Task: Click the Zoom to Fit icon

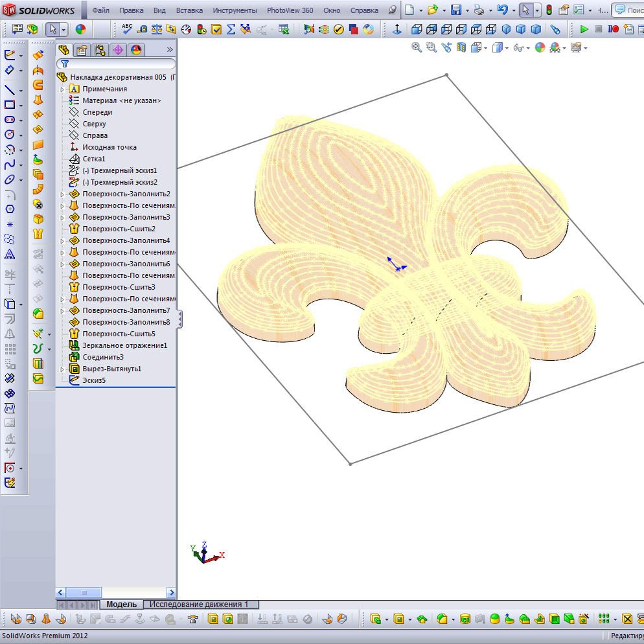Action: tap(417, 47)
